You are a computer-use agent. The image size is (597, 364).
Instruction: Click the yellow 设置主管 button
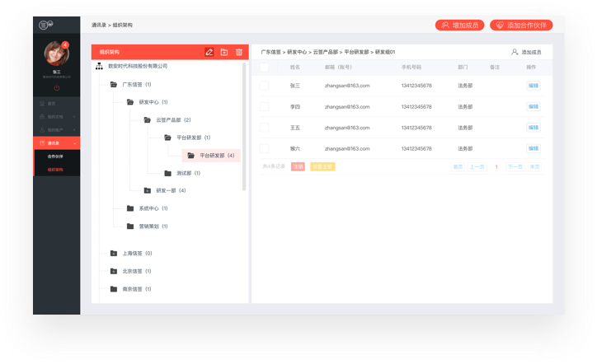click(322, 166)
